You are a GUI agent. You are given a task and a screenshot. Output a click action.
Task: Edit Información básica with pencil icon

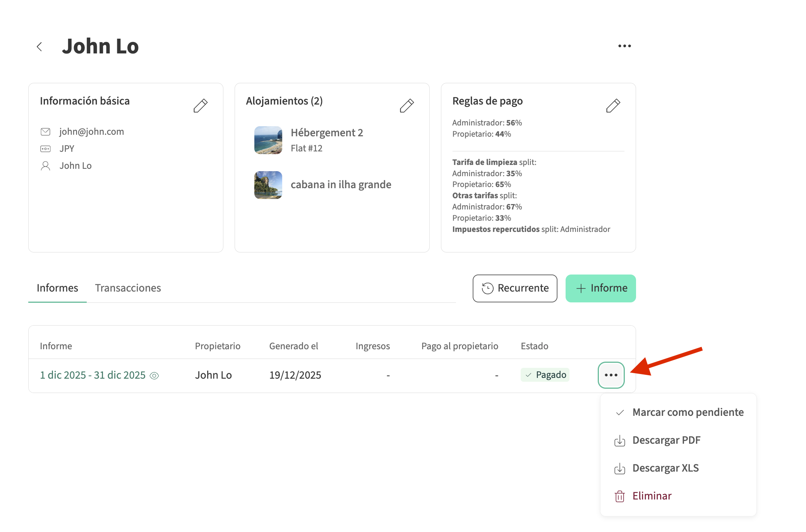pyautogui.click(x=200, y=105)
